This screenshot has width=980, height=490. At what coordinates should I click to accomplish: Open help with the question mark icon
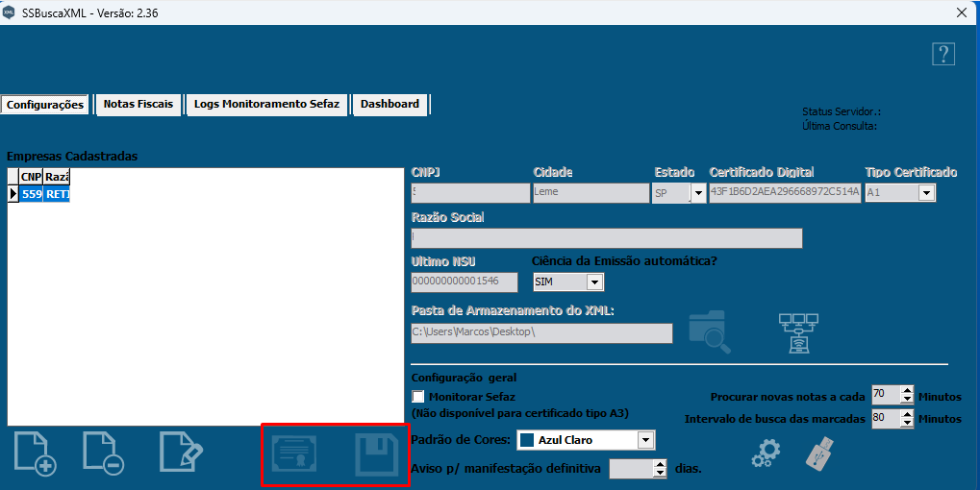pyautogui.click(x=943, y=54)
